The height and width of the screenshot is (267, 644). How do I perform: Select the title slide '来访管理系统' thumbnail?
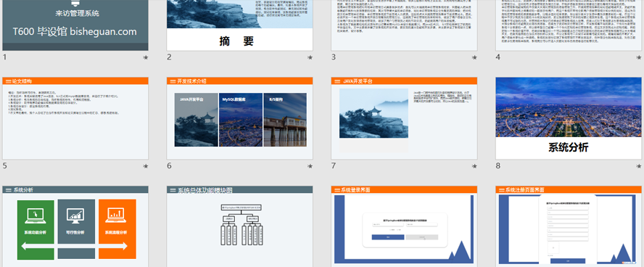(75, 25)
